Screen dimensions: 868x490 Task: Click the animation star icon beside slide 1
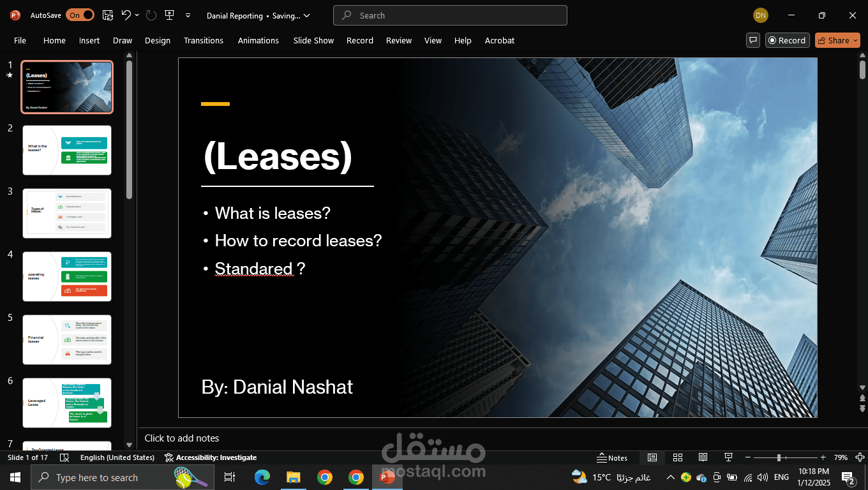[x=10, y=75]
